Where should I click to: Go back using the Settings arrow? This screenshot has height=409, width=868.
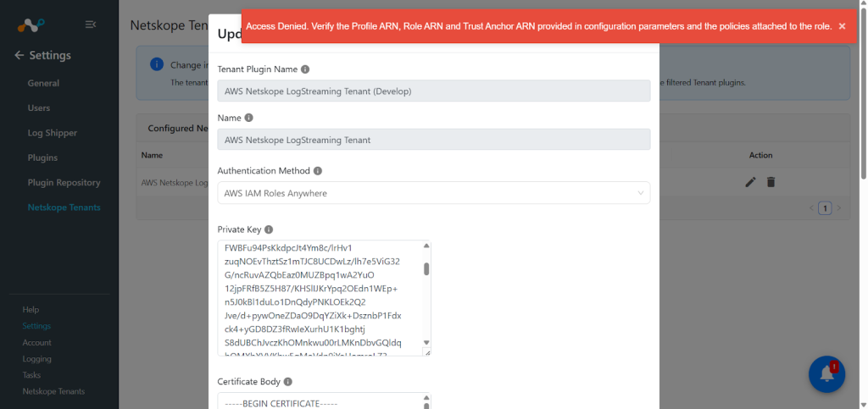(19, 55)
